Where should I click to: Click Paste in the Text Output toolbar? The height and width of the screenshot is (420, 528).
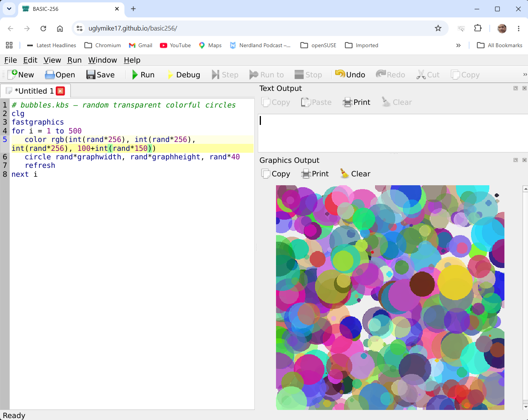(316, 102)
